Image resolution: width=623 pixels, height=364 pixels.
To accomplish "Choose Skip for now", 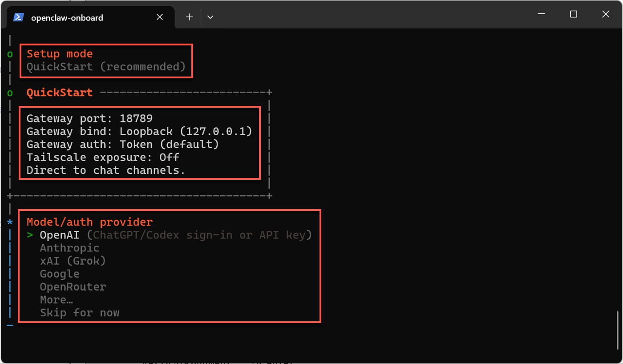I will point(80,312).
